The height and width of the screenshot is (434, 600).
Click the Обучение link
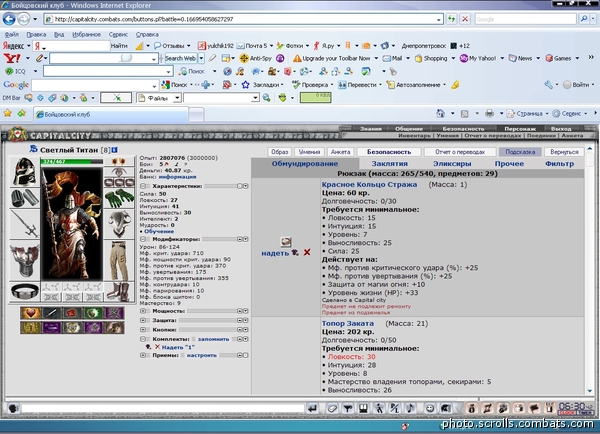[x=159, y=232]
